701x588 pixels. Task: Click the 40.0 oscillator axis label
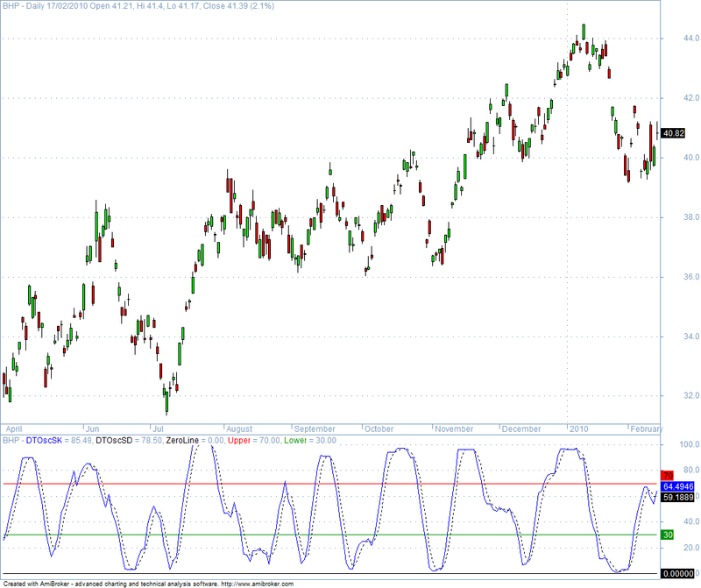click(691, 521)
